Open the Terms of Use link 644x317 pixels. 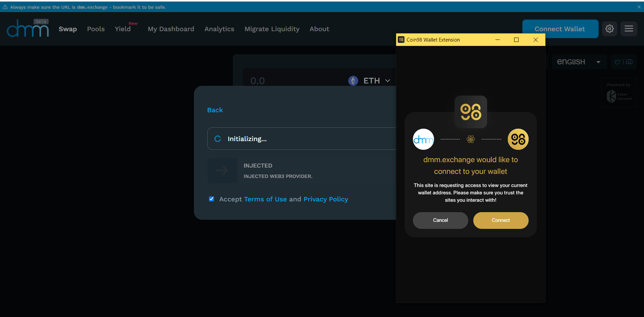coord(265,199)
